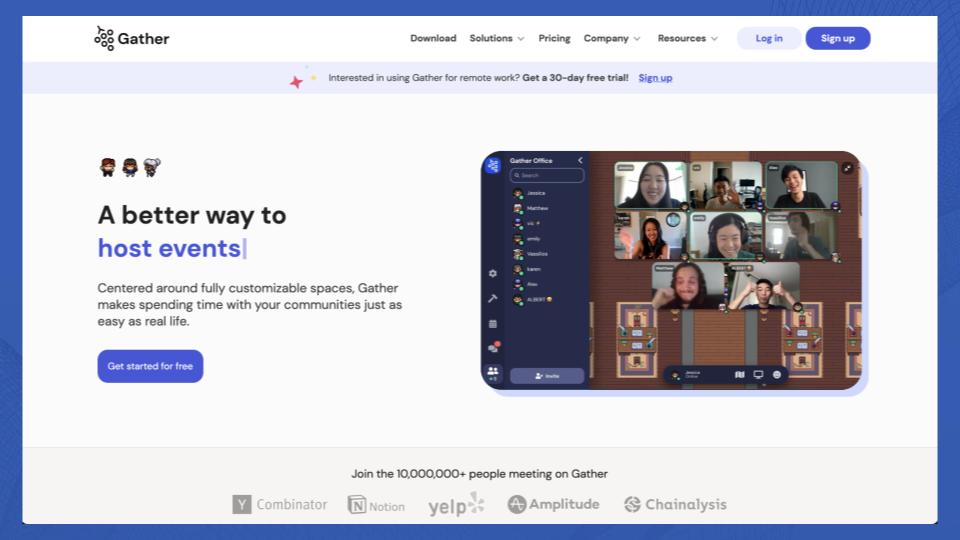Click the Invite button in preview panel
The height and width of the screenshot is (540, 960).
547,376
